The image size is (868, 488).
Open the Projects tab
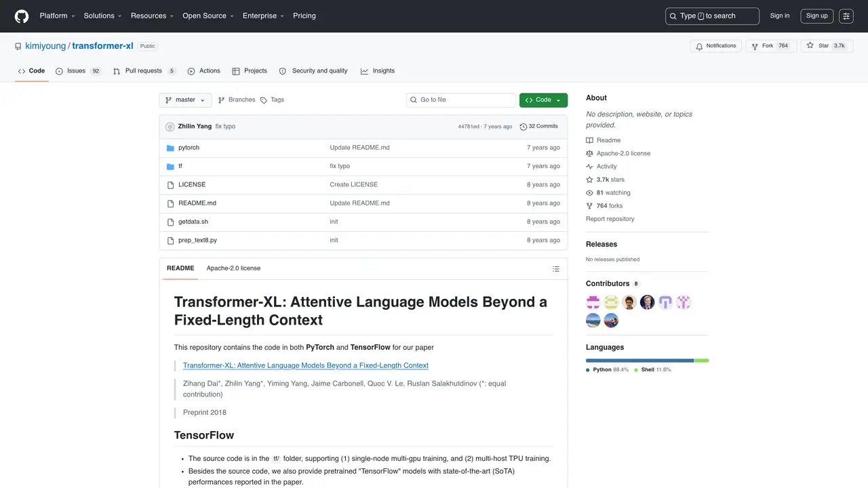click(250, 71)
